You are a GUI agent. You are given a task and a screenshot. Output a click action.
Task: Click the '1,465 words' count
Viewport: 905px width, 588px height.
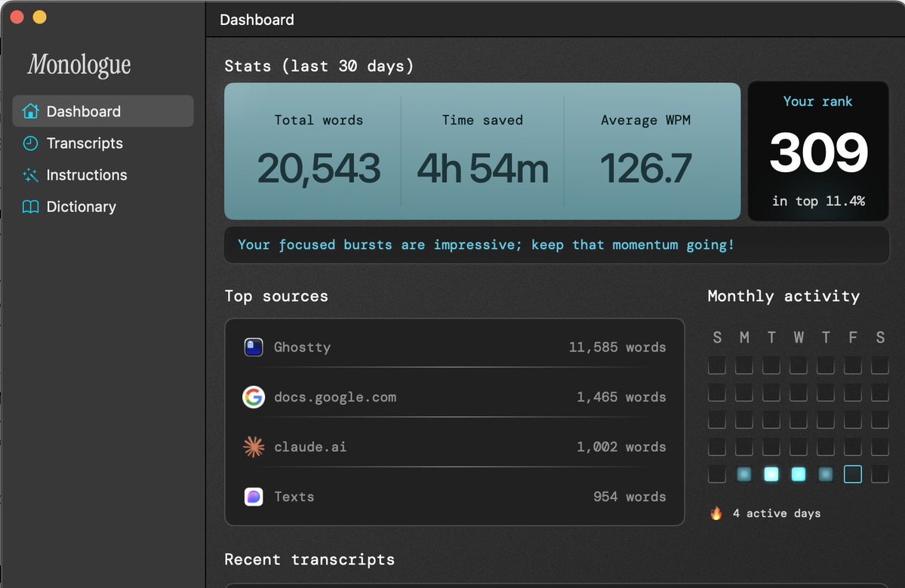click(622, 397)
